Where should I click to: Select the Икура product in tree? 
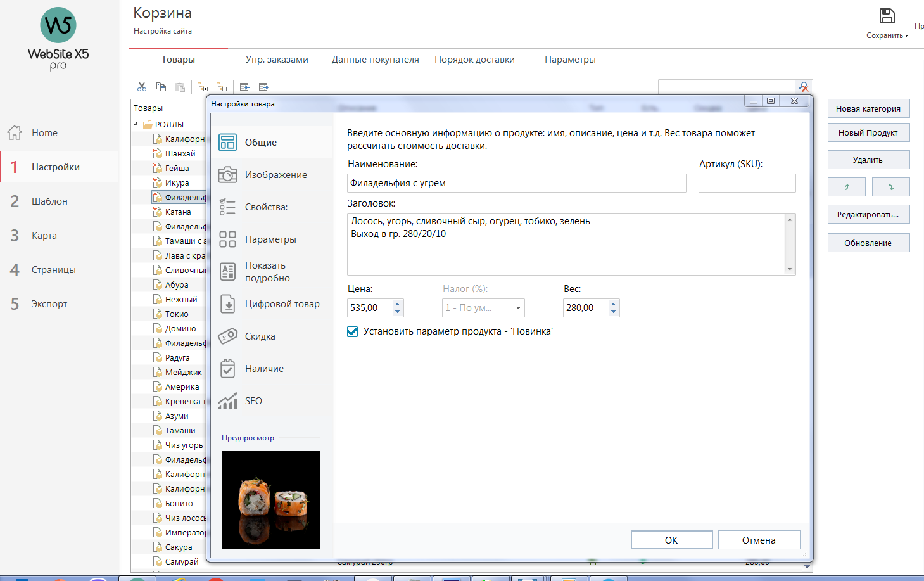coord(177,182)
